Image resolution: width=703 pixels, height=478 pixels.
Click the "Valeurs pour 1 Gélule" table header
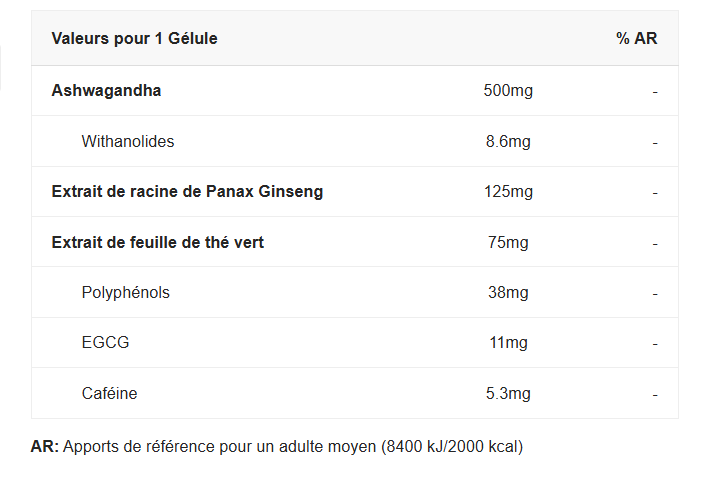(134, 39)
